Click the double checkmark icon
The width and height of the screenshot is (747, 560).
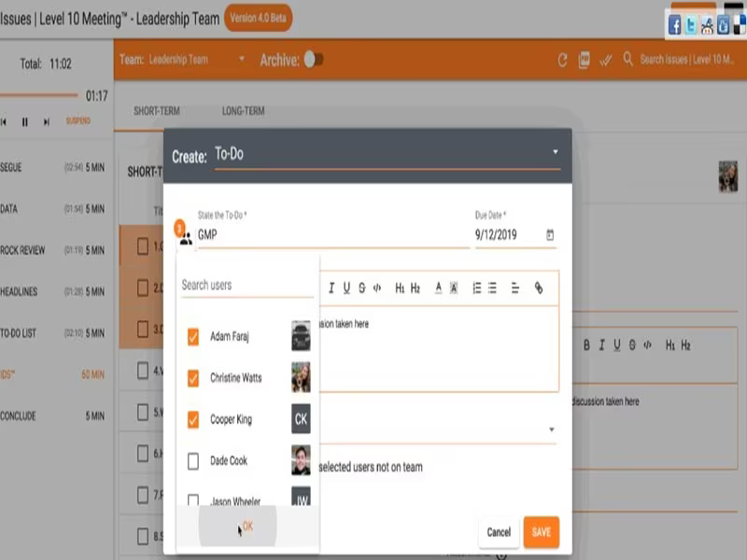(605, 61)
